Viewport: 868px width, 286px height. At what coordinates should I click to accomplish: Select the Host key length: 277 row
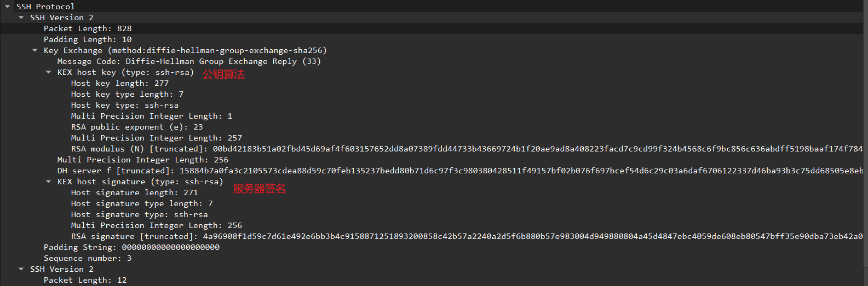[119, 83]
